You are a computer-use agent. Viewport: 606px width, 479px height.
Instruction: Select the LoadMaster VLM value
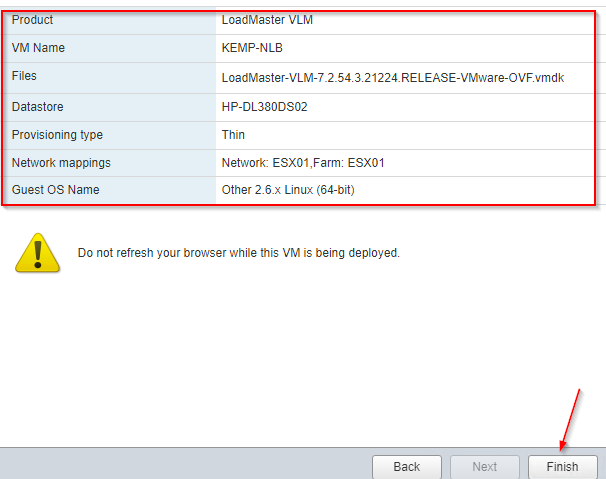[x=267, y=20]
